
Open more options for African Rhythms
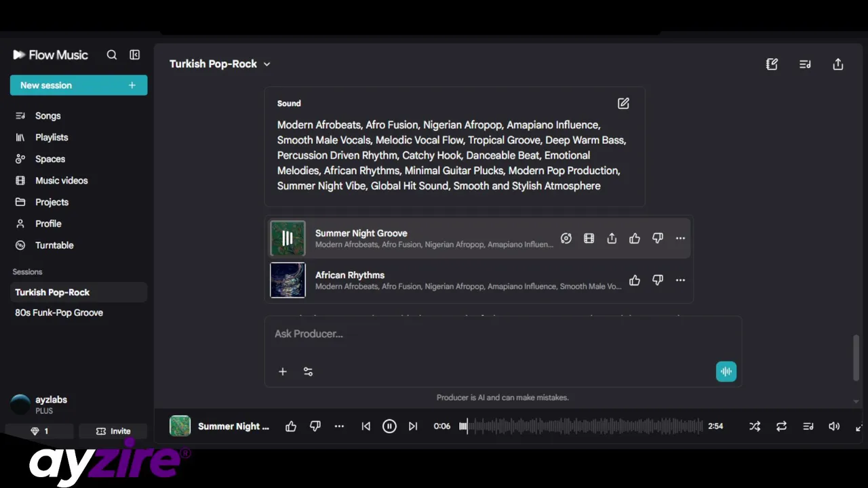click(x=680, y=281)
